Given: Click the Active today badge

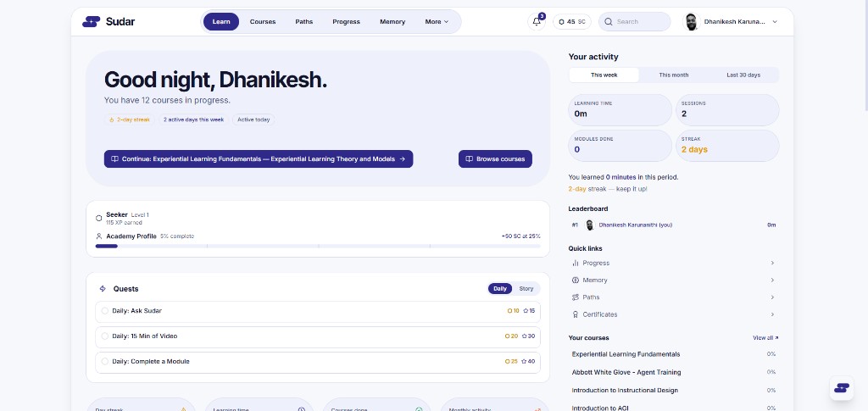Looking at the screenshot, I should click(x=253, y=119).
